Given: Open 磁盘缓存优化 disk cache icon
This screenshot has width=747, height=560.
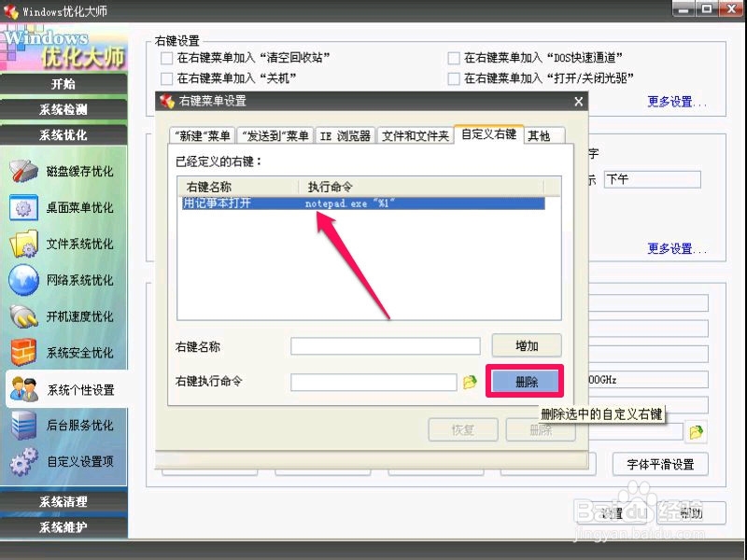Looking at the screenshot, I should tap(24, 171).
